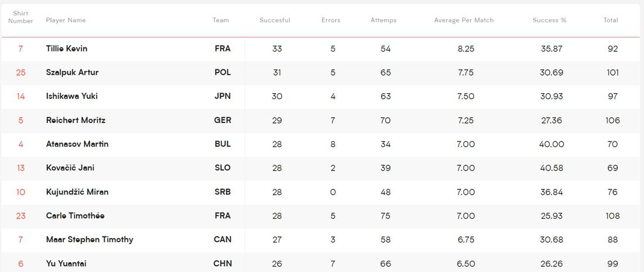644x272 pixels.
Task: Open player Tillie Kevin's profile
Action: point(67,49)
